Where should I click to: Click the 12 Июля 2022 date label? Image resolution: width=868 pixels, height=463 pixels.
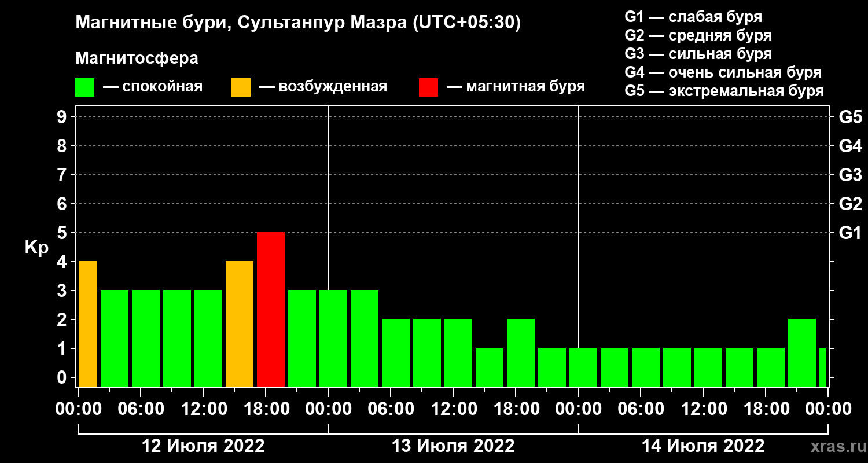coord(203,446)
